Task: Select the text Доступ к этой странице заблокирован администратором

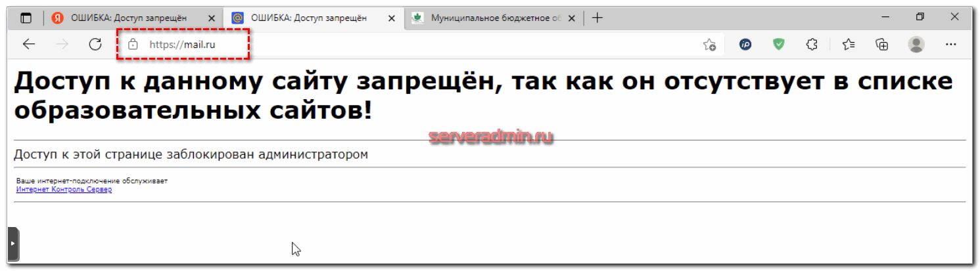Action: (x=191, y=155)
